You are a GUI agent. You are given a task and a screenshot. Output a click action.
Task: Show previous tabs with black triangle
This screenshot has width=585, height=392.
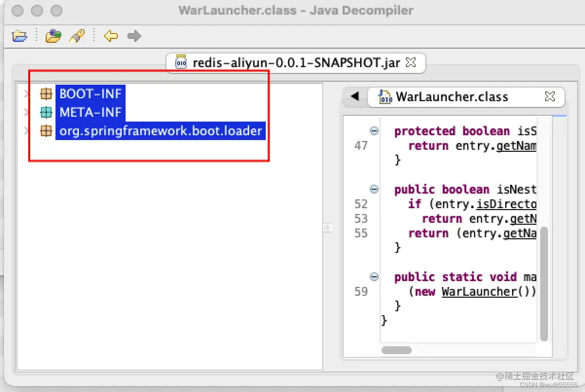355,96
